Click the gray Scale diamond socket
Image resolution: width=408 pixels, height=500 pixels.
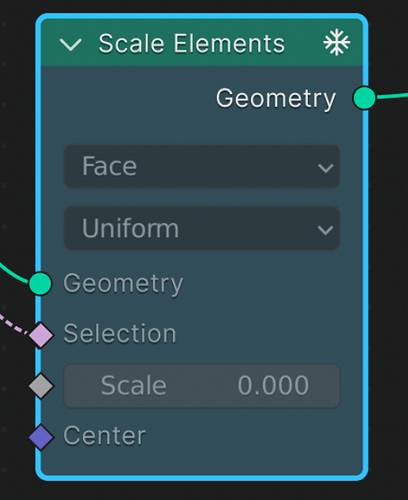coord(41,386)
